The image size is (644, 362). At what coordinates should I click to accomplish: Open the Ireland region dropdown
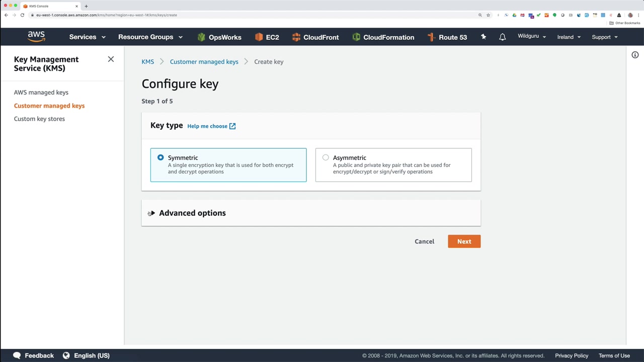(x=569, y=37)
